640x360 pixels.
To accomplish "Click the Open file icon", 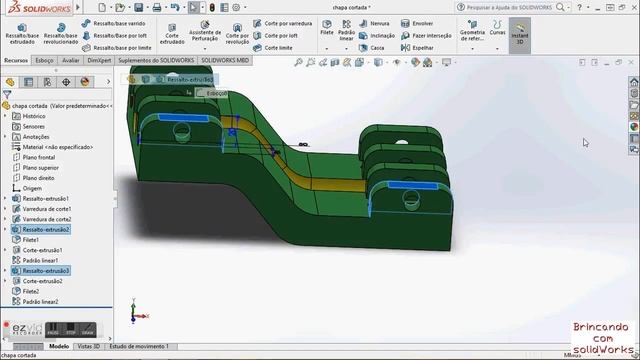I will 120,7.
